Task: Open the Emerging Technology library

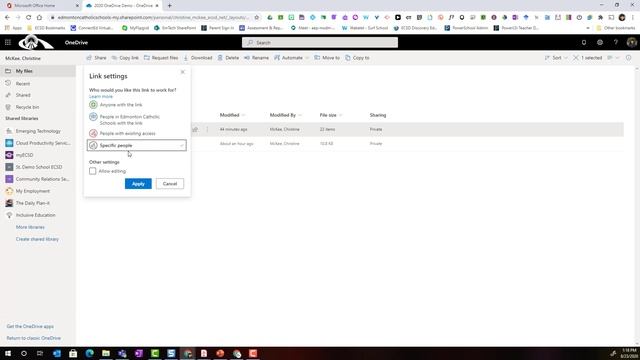Action: [38, 131]
